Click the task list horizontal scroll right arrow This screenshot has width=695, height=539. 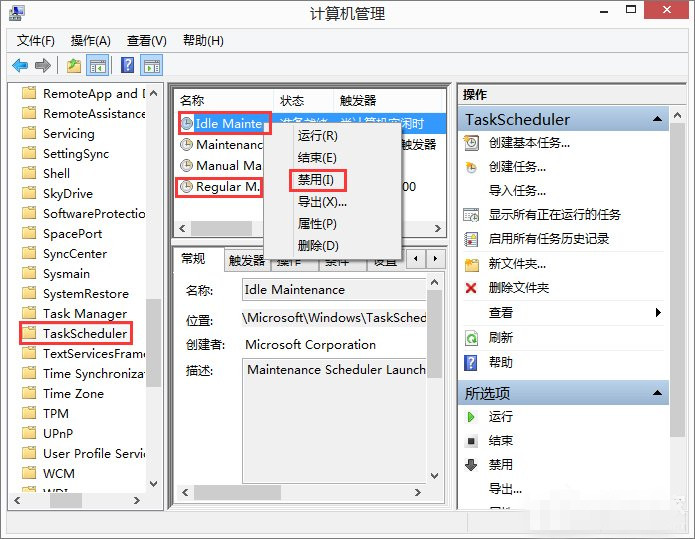(438, 228)
